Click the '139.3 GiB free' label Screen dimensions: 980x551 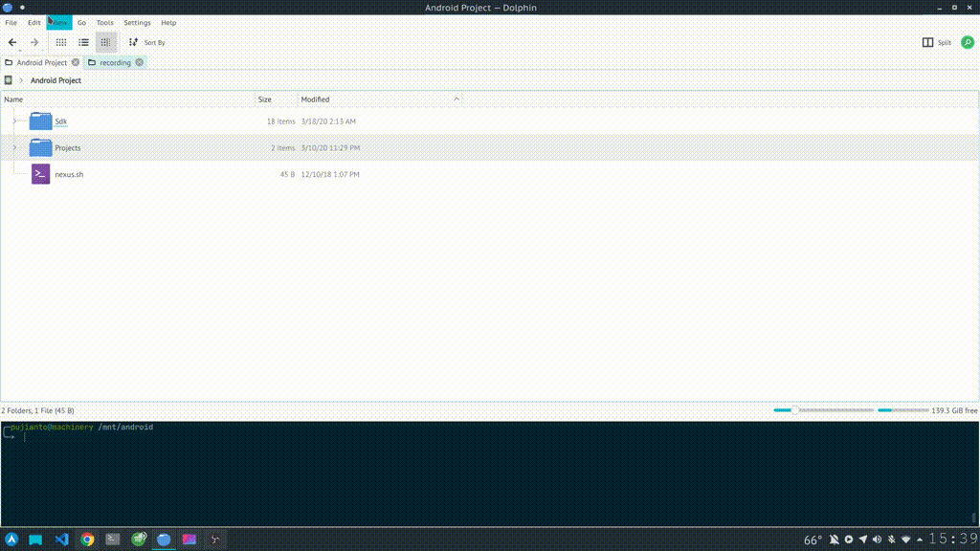point(954,411)
